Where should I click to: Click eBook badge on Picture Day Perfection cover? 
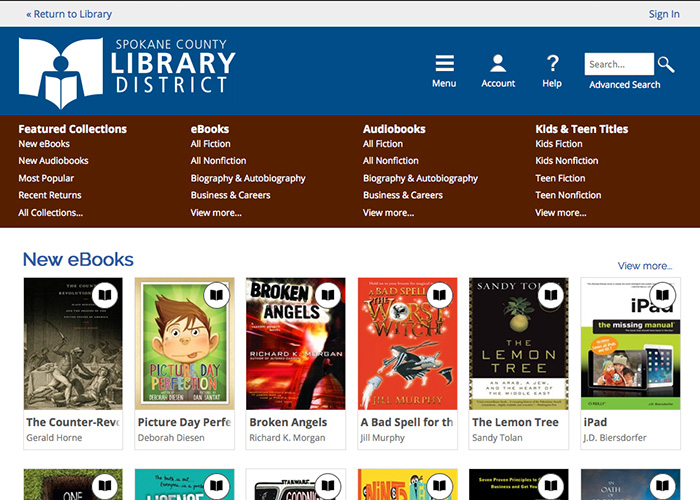(216, 295)
